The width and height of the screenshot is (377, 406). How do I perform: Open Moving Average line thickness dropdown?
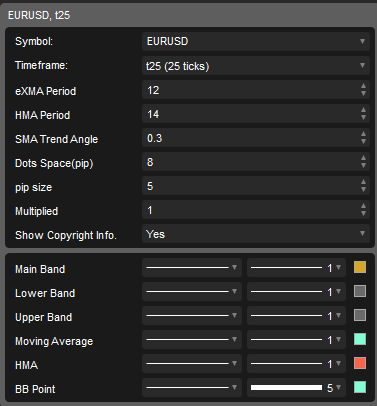(296, 339)
